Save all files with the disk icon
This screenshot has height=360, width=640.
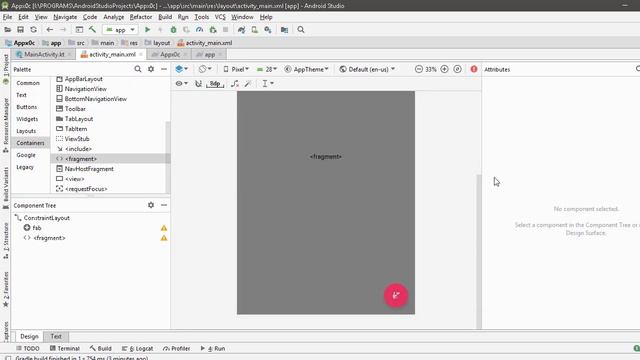(x=20, y=30)
